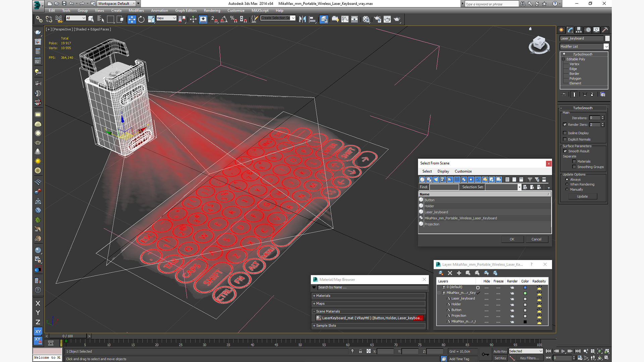Activate the Select Object tool
The image size is (644, 362).
click(x=91, y=19)
